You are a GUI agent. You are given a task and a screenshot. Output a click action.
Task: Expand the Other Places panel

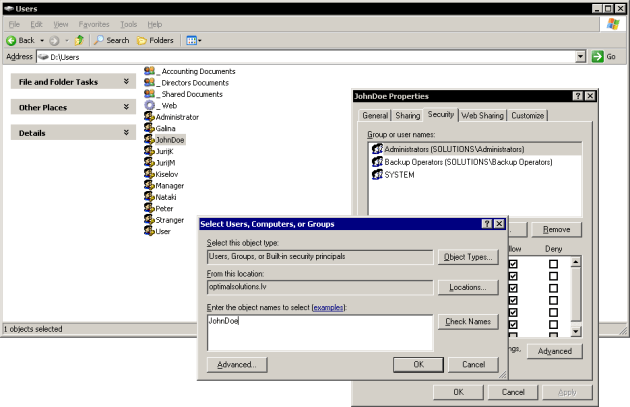[x=126, y=107]
